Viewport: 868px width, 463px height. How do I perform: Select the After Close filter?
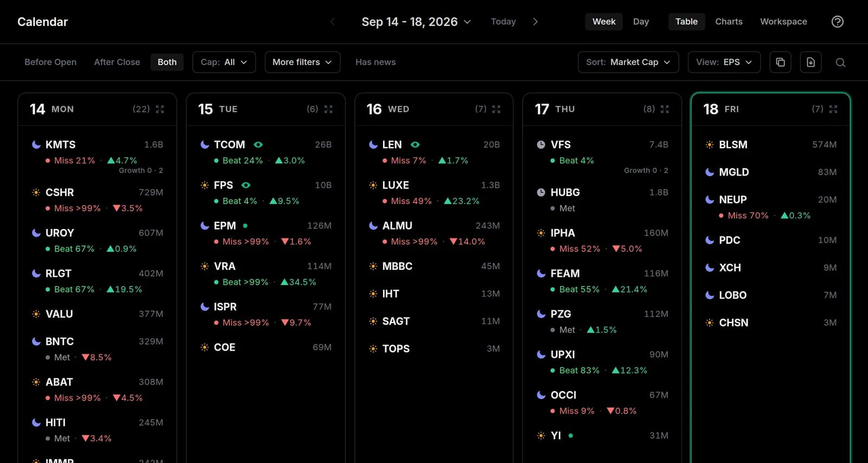point(117,62)
